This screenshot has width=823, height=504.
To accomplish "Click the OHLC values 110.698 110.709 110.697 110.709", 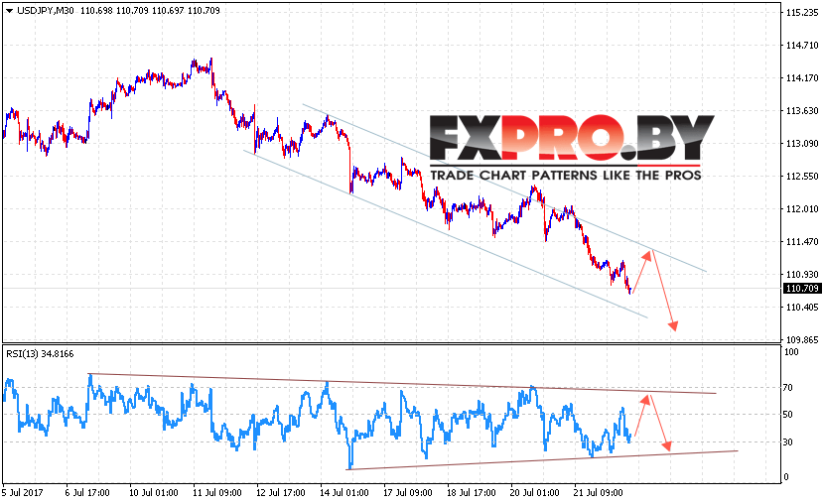I will pyautogui.click(x=150, y=11).
